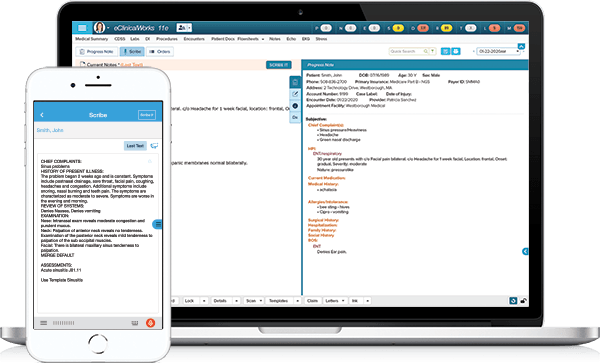Click the SCRIBE IT button
Image resolution: width=600 pixels, height=363 pixels.
point(279,65)
